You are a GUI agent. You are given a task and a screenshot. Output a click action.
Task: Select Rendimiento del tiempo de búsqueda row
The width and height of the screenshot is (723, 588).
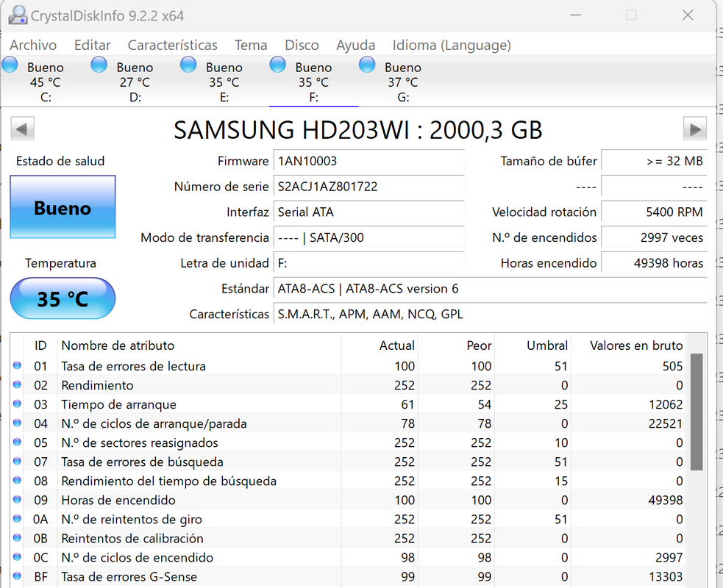(348, 481)
